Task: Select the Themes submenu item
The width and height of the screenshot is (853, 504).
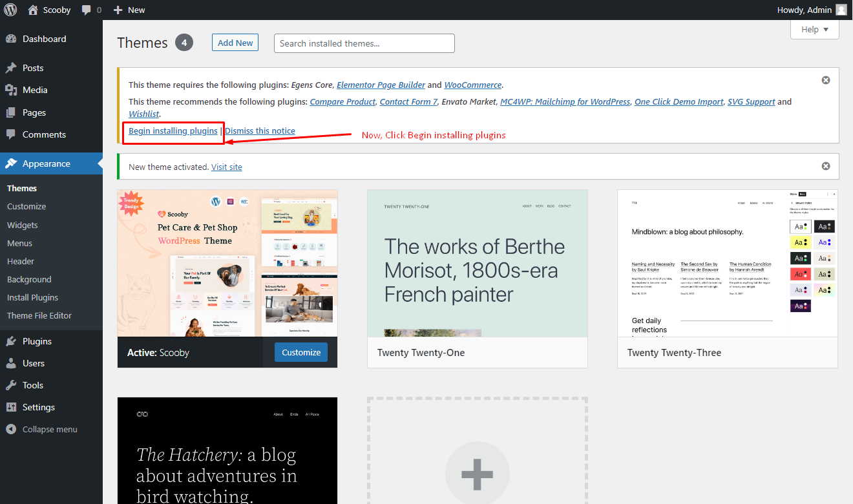Action: [x=22, y=188]
